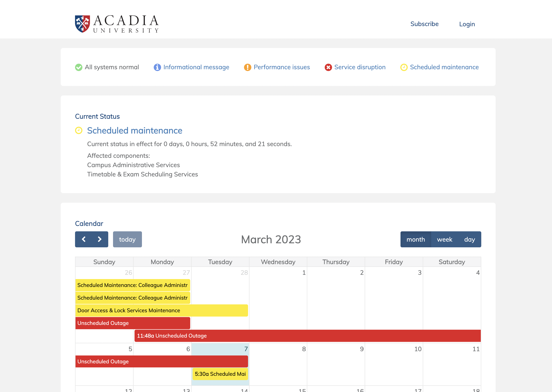Image resolution: width=552 pixels, height=392 pixels.
Task: Open the Login link
Action: 467,24
